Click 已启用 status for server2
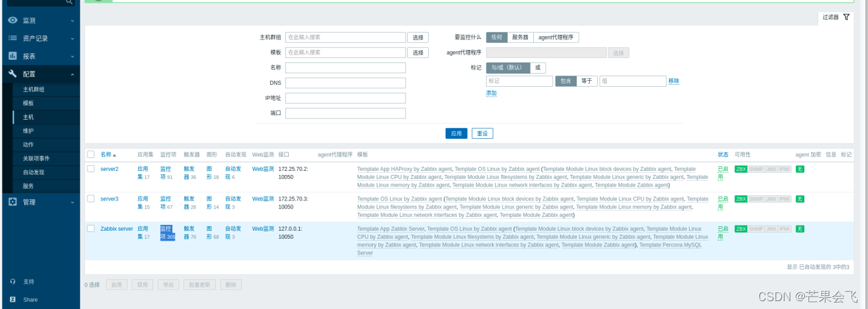868x309 pixels. point(723,173)
